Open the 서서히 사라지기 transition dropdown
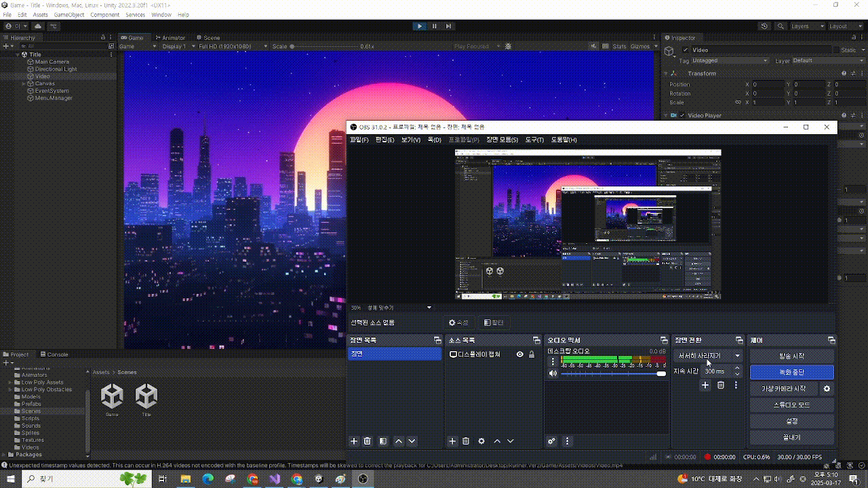This screenshot has height=488, width=868. click(x=709, y=356)
